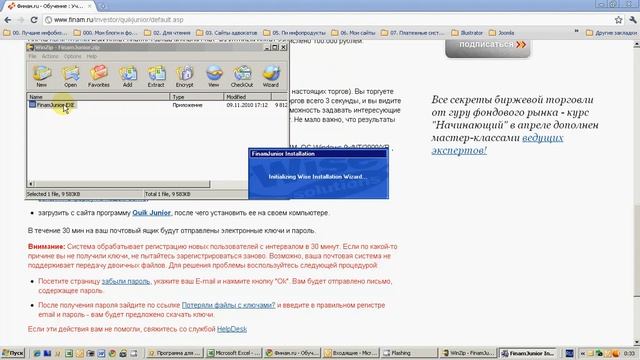
Task: Sort WinZip list by Type column
Action: pos(197,97)
